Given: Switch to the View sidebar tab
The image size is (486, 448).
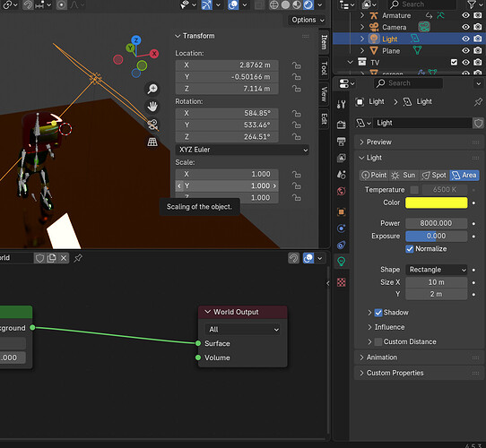Looking at the screenshot, I should [x=324, y=94].
